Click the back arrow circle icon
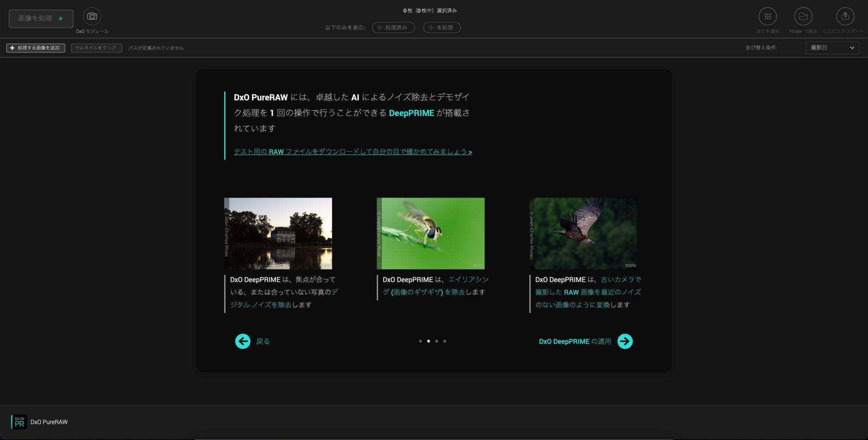 [x=243, y=341]
